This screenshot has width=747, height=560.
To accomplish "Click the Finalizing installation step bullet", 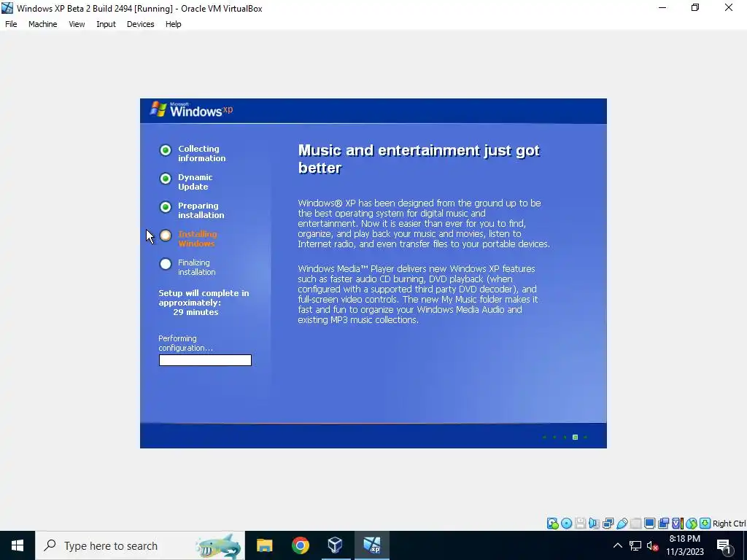I will 166,264.
